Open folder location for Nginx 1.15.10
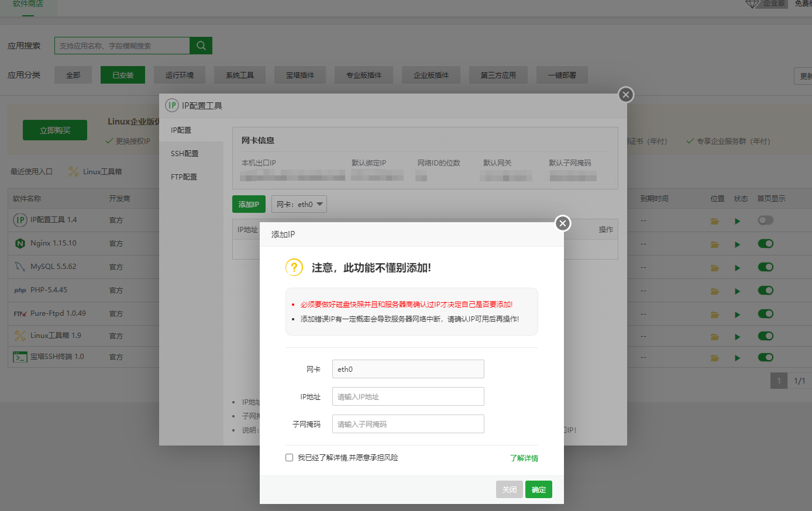Screen dimensions: 812x511 point(714,244)
